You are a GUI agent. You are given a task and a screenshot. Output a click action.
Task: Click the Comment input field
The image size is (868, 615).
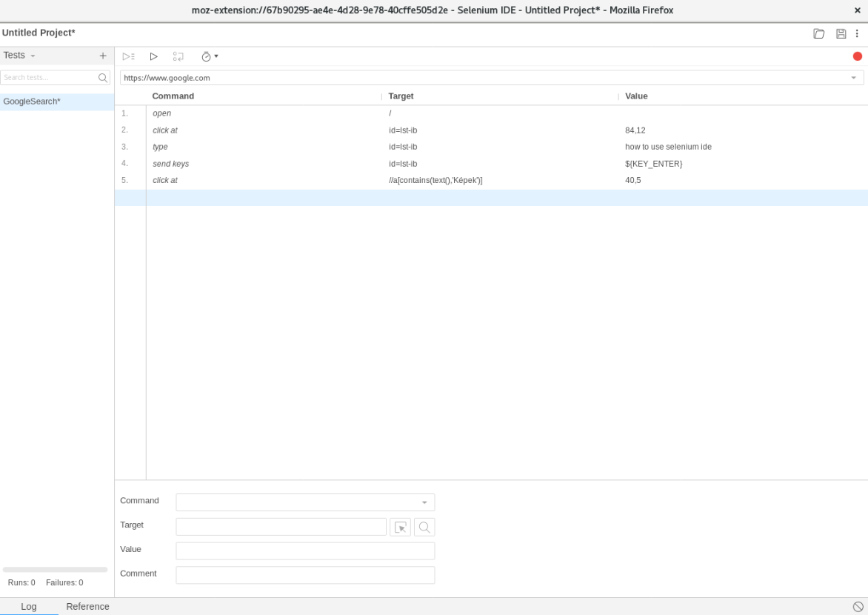[305, 575]
